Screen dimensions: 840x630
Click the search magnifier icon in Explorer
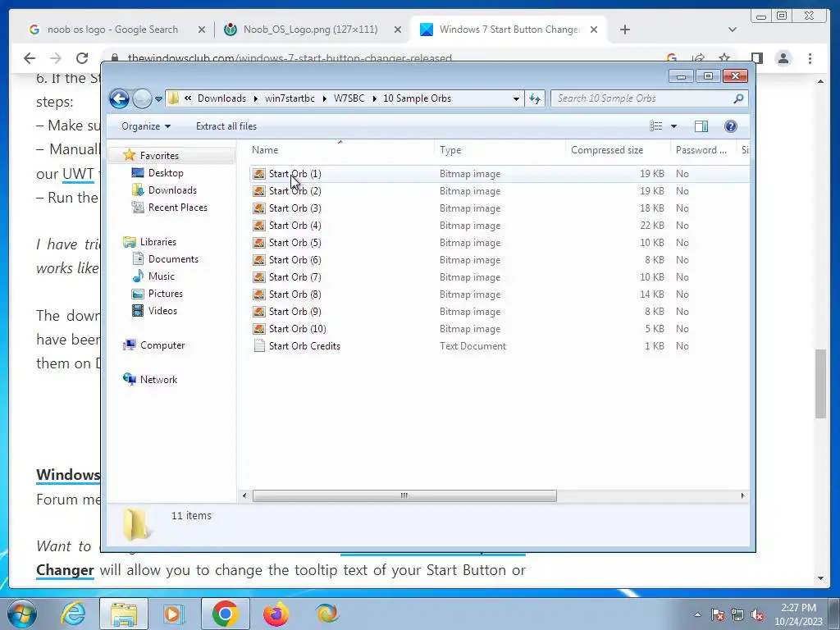[738, 98]
